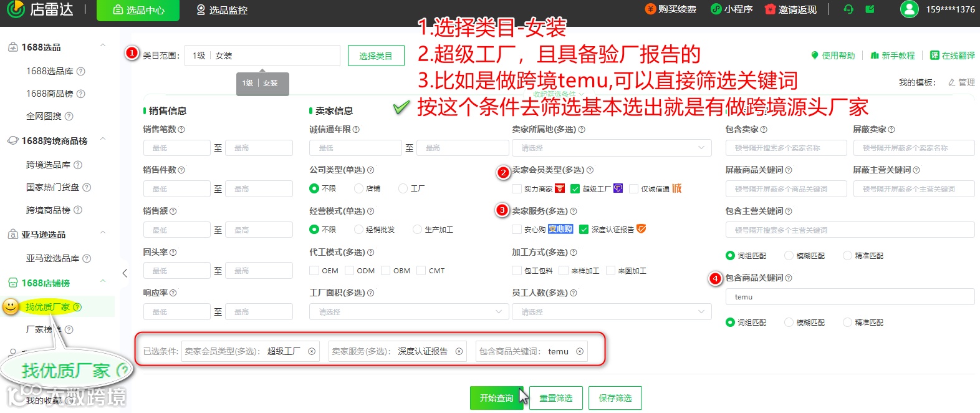Click the 包含商品关键词 input with temu
The width and height of the screenshot is (980, 413).
(x=850, y=297)
